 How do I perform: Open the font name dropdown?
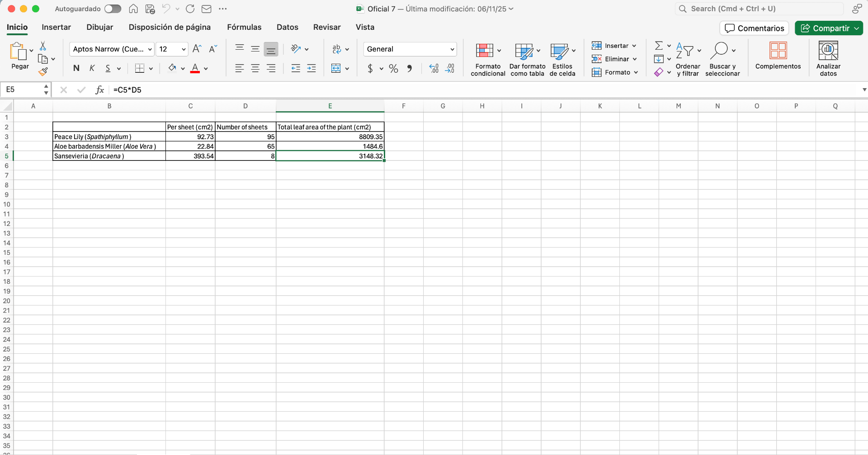tap(150, 49)
